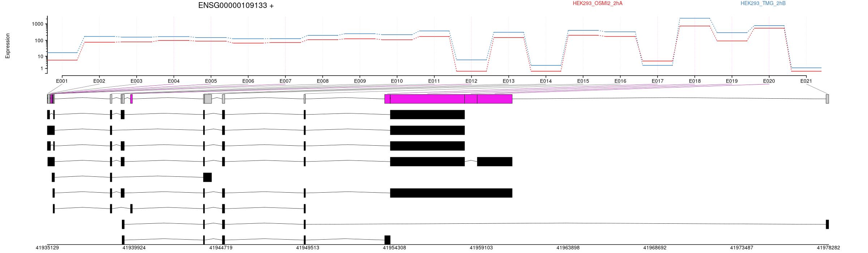Click the red expression line at E018 peak
Image resolution: width=868 pixels, height=253 pixels.
tap(694, 26)
